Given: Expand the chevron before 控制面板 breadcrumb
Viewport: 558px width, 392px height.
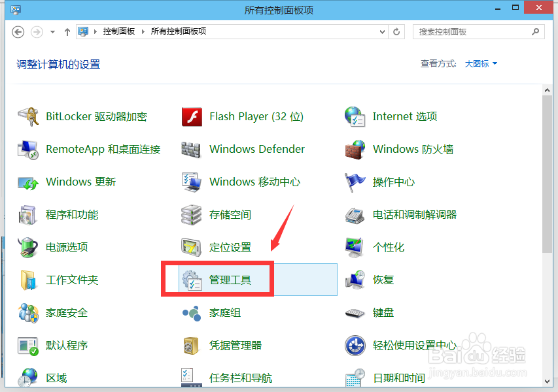Looking at the screenshot, I should [x=96, y=31].
